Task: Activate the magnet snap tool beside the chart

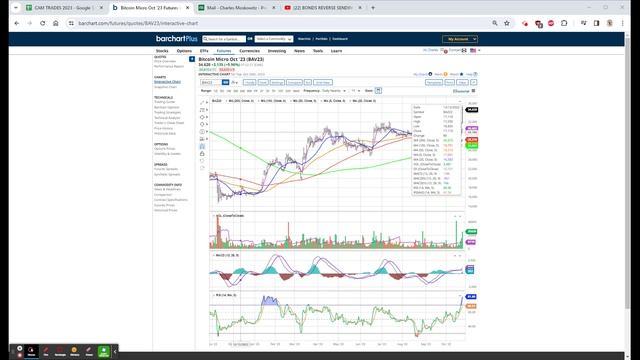Action: pos(202,146)
